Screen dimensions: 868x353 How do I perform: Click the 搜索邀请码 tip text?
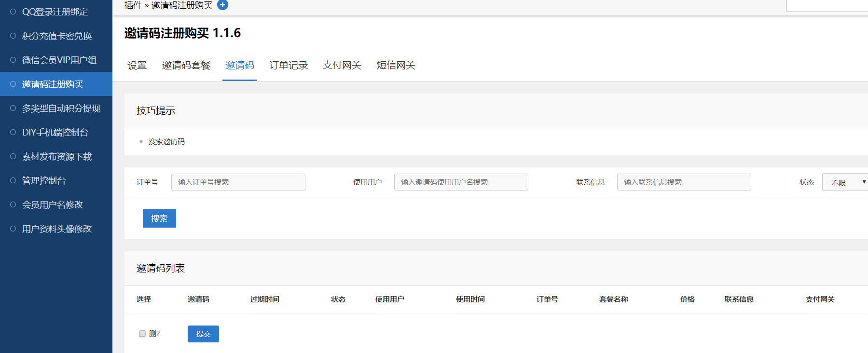click(x=166, y=141)
